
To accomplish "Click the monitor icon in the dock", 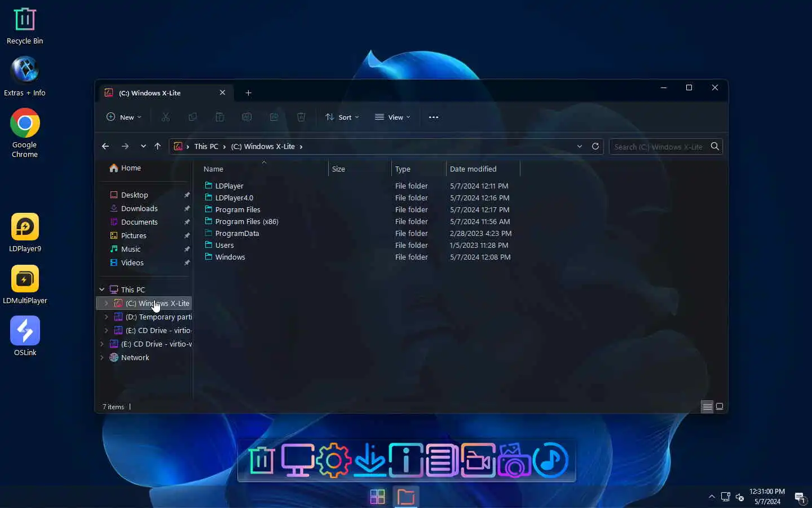I will pos(298,461).
